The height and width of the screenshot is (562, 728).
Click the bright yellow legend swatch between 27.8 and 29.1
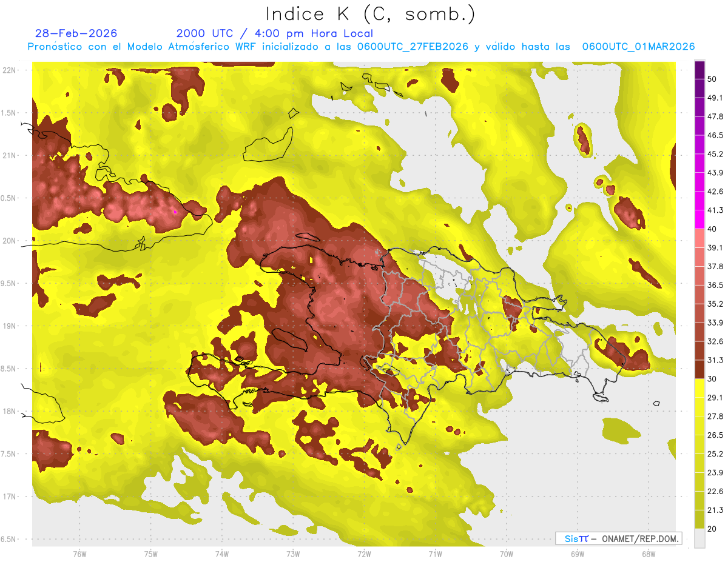click(x=699, y=406)
